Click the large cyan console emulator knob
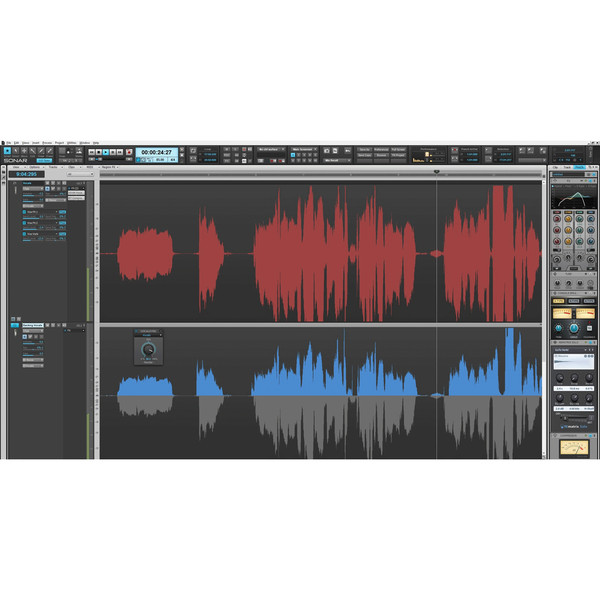 (574, 328)
